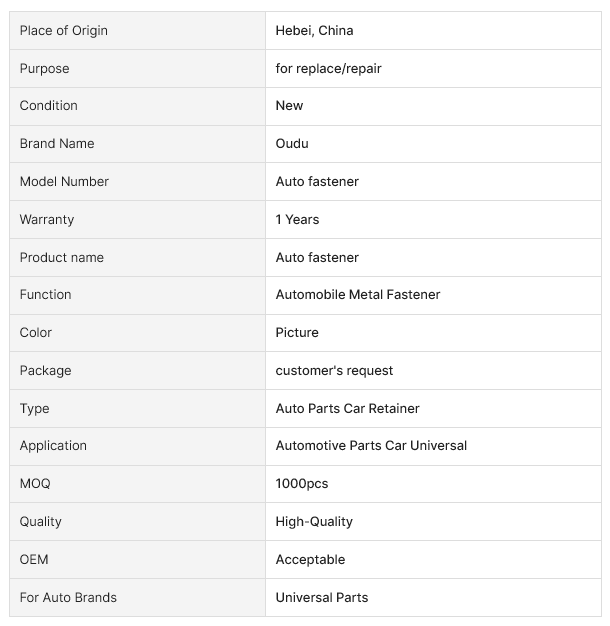Select the "Hebei, China" value
This screenshot has width=610, height=626.
314,30
